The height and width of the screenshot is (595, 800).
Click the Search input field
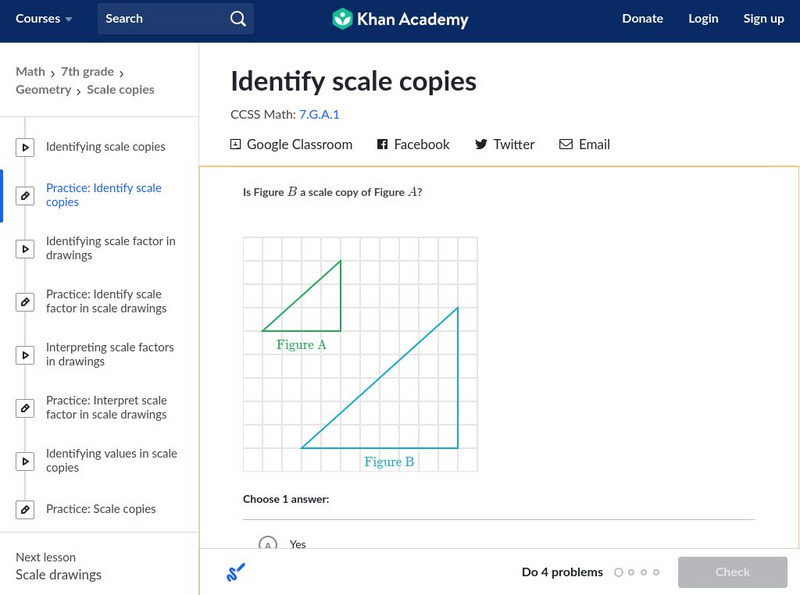pos(160,19)
